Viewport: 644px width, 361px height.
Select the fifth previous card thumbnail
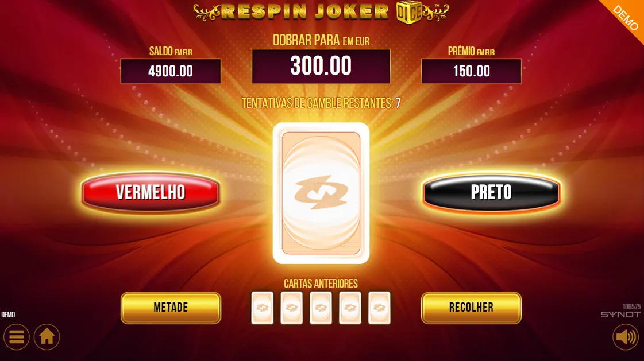point(379,308)
